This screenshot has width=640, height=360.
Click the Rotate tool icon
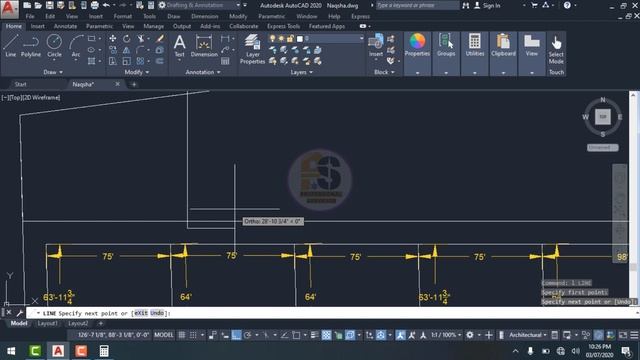(x=127, y=38)
